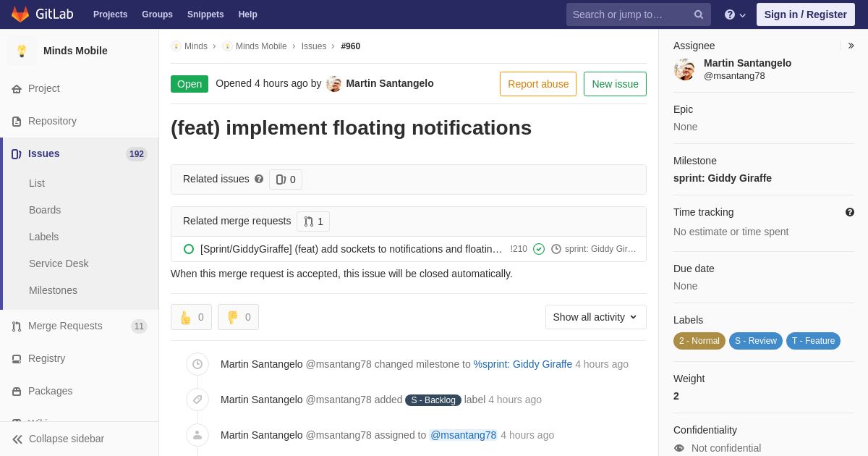Type in the Search or jump to field
The width and height of the screenshot is (868, 456).
click(x=629, y=14)
